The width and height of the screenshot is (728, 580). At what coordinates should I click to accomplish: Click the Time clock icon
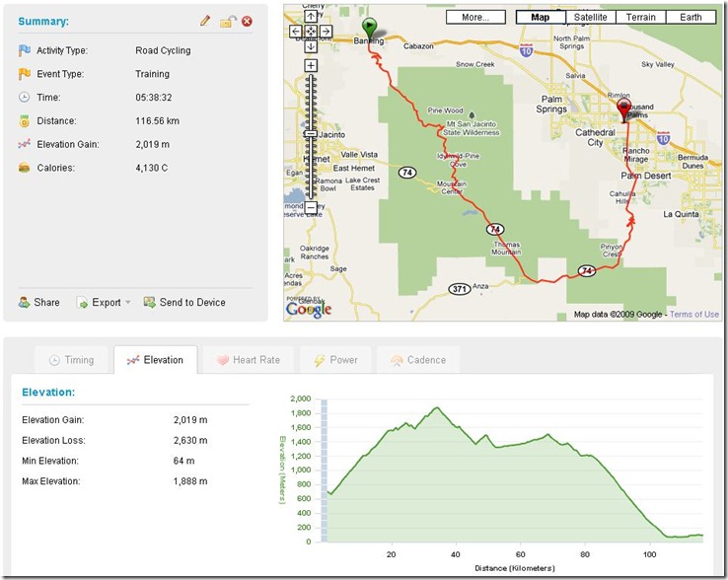tap(24, 97)
